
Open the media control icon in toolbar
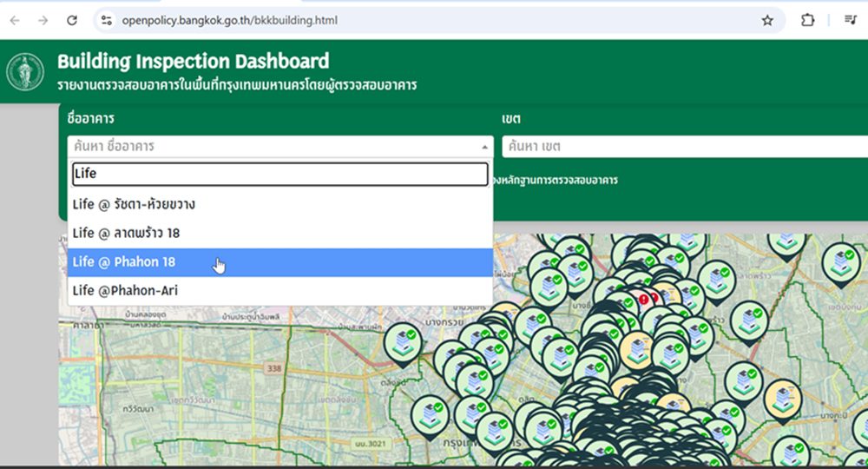(850, 20)
